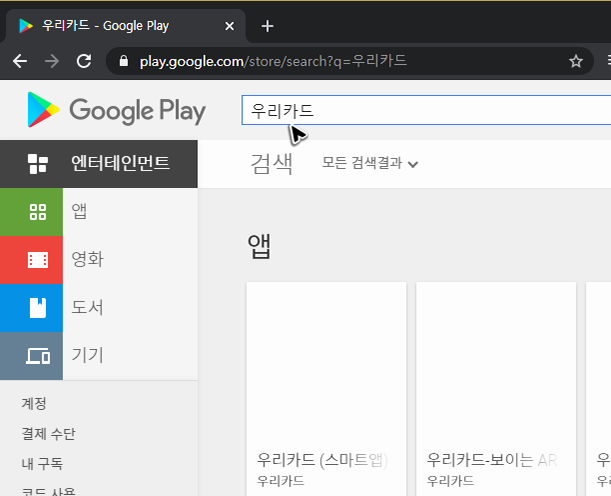The width and height of the screenshot is (611, 496).
Task: Expand the 모든 검색결과 dropdown
Action: [369, 163]
